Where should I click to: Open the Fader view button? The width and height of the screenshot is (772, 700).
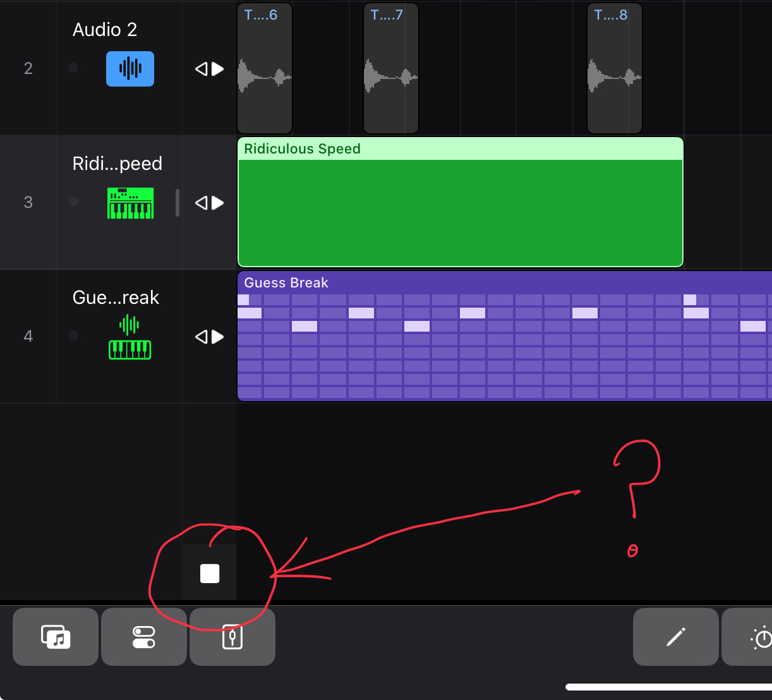[232, 637]
